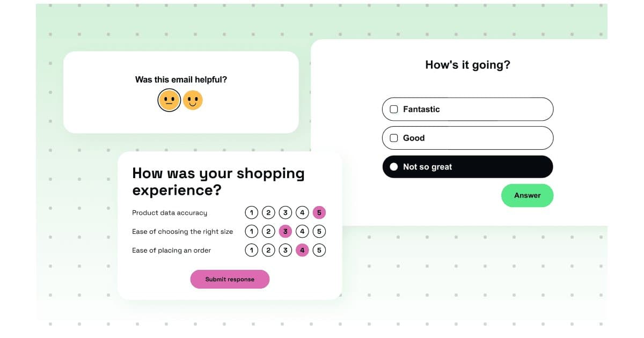Click the pink Submit response button
This screenshot has width=644, height=338.
pos(230,279)
